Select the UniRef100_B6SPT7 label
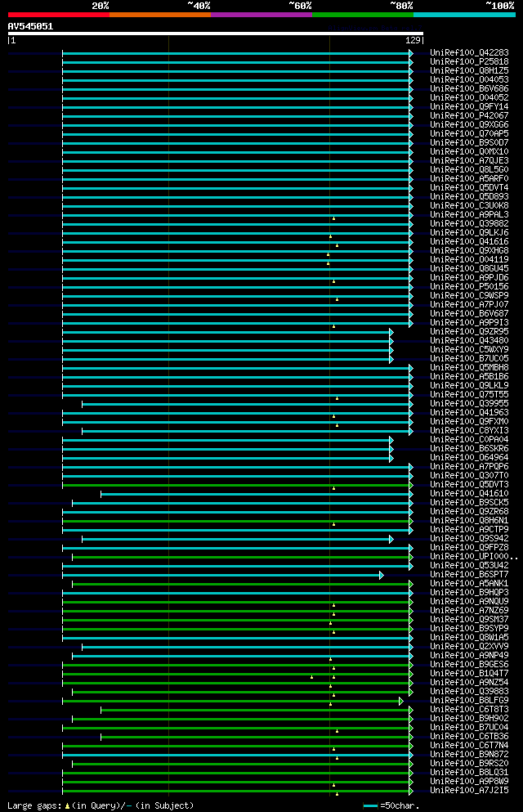The height and width of the screenshot is (812, 523). [x=469, y=574]
